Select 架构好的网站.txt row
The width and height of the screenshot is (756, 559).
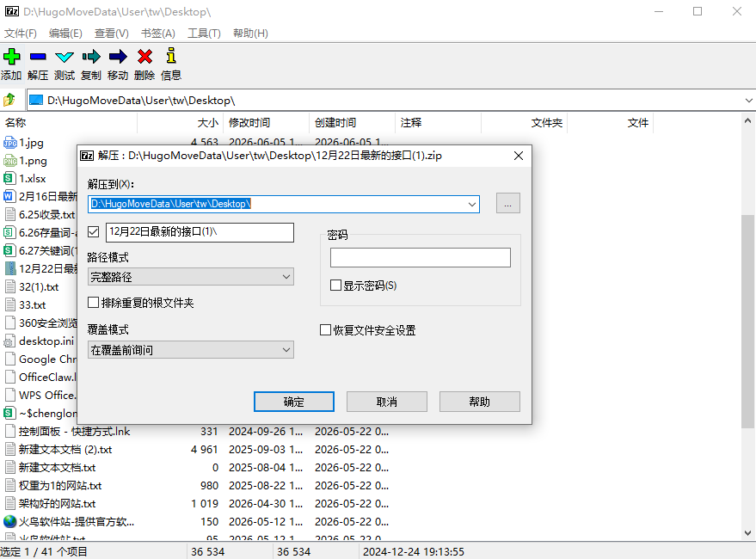(197, 504)
